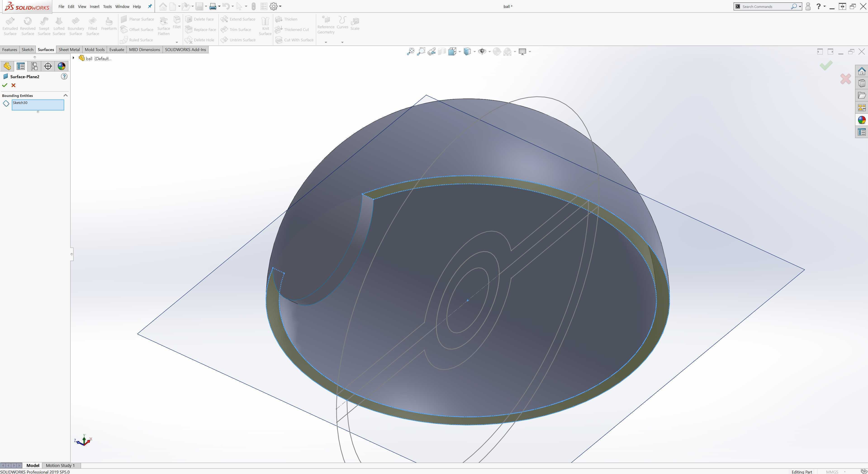Open the SOLIDWORKS Resources task pane
The width and height of the screenshot is (868, 474).
[862, 71]
